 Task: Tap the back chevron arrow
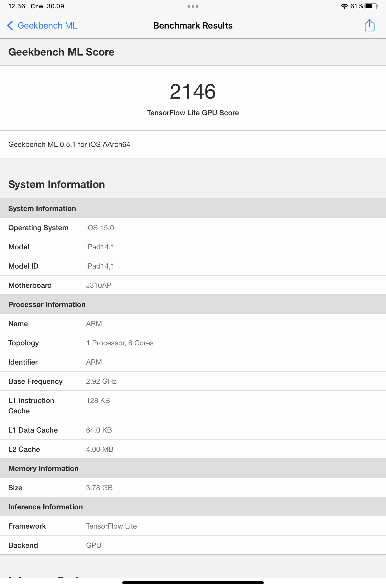point(10,26)
